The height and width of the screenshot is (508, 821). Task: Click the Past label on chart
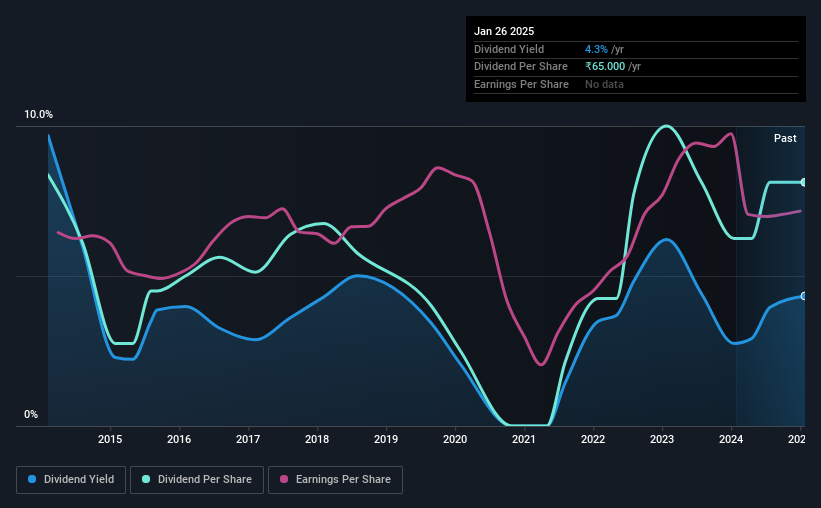click(785, 138)
